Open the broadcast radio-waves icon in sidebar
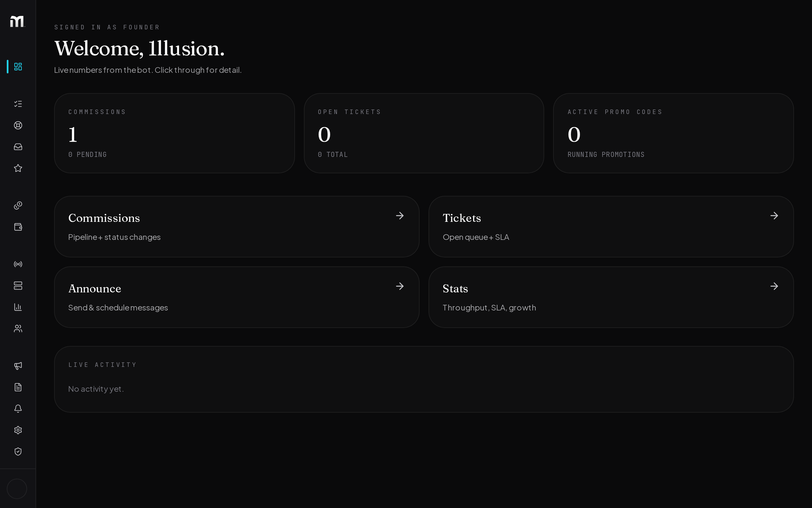This screenshot has width=812, height=508. coord(18,264)
